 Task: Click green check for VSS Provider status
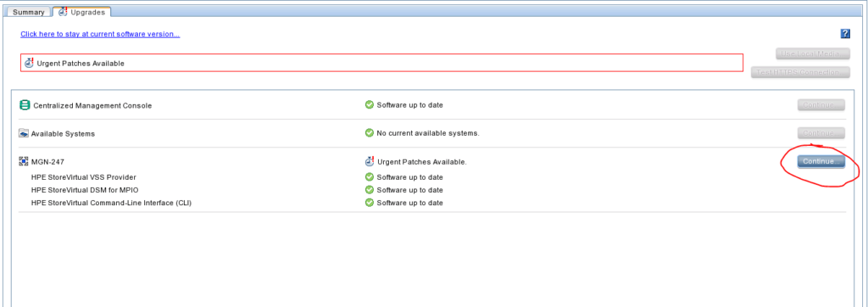coord(370,176)
